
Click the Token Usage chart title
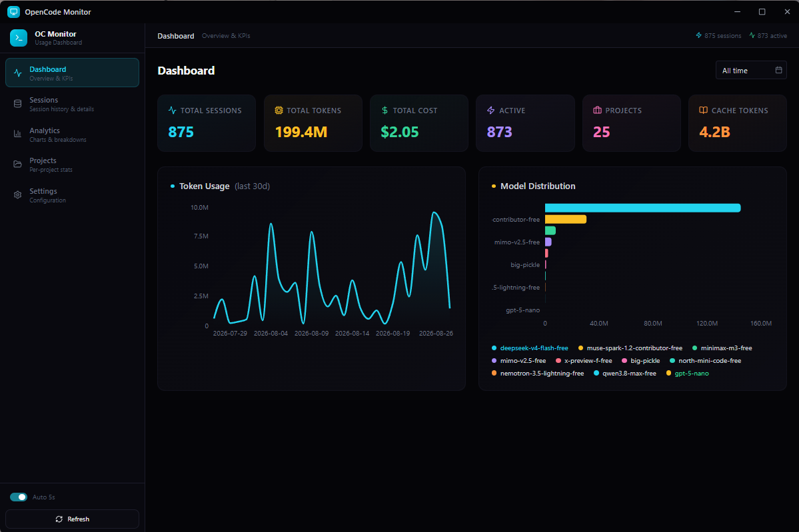(205, 186)
